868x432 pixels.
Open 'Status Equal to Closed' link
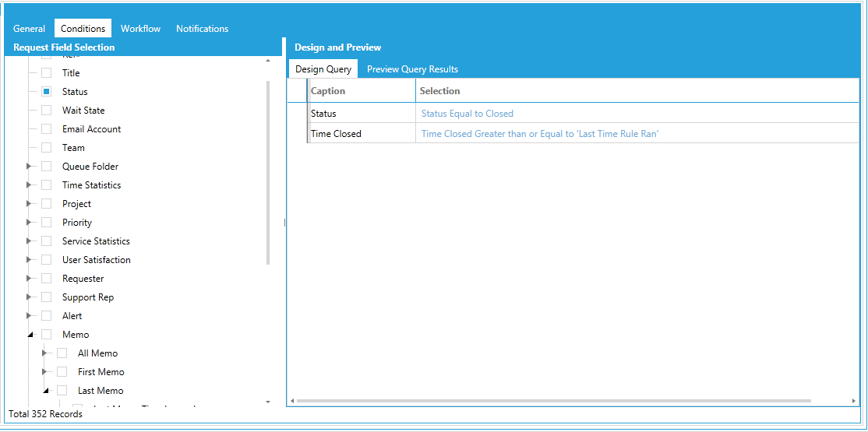[468, 114]
